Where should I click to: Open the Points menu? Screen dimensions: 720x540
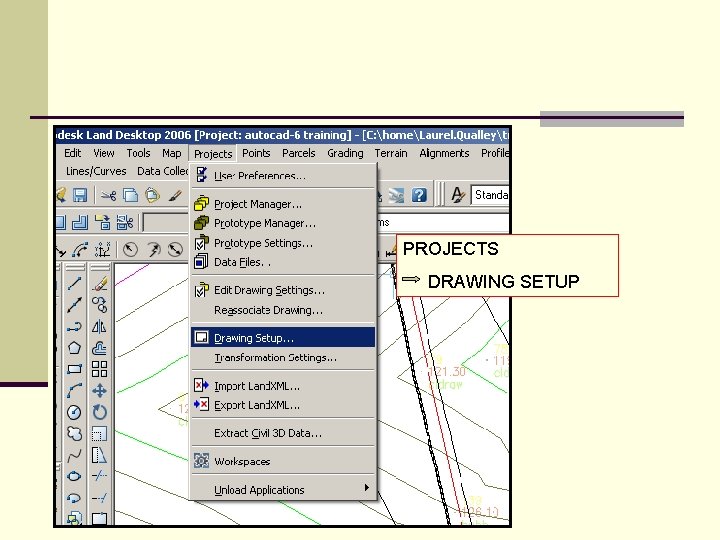coord(256,153)
